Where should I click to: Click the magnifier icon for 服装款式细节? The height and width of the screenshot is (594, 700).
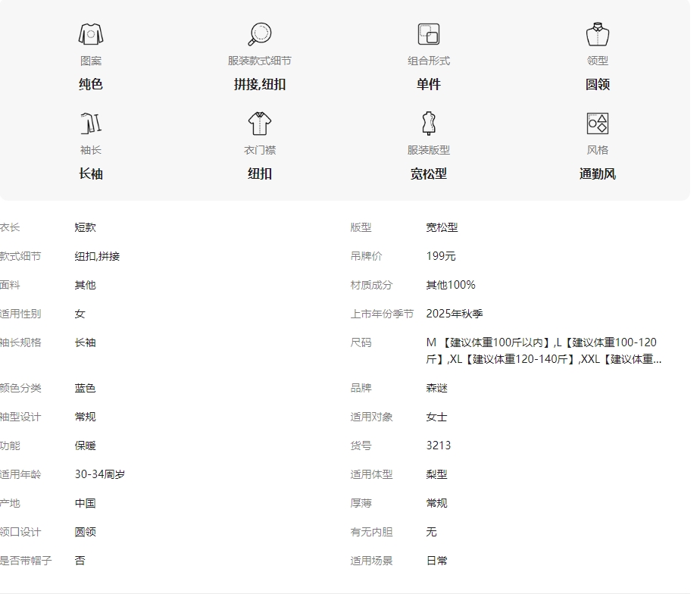(x=260, y=34)
